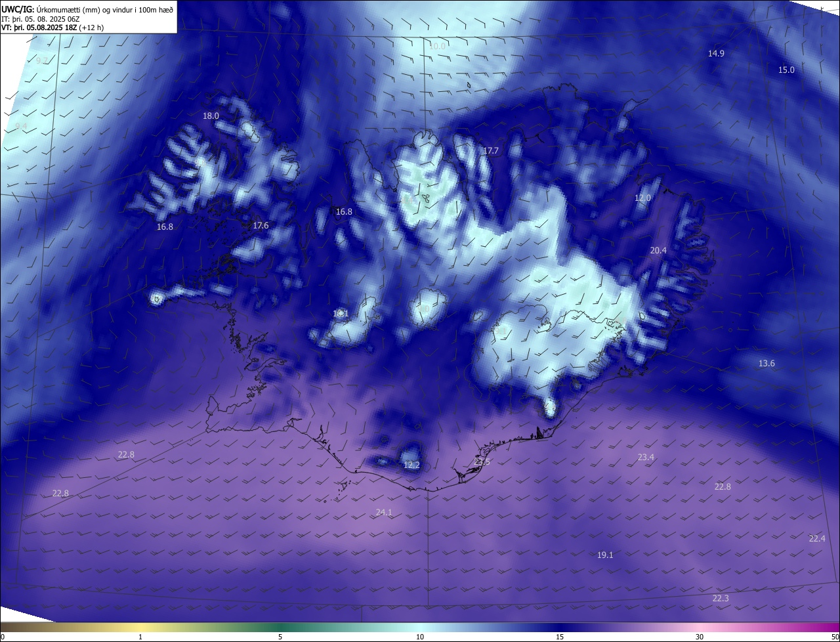This screenshot has width=840, height=642.
Task: Click the 20.4 value label
Action: click(x=658, y=250)
